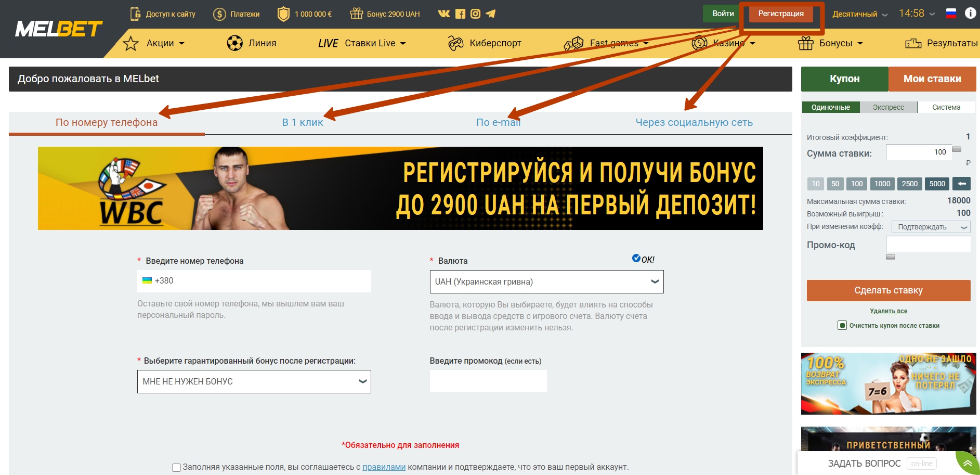Expand odds change 'Подтверждать' dropdown

point(931,227)
